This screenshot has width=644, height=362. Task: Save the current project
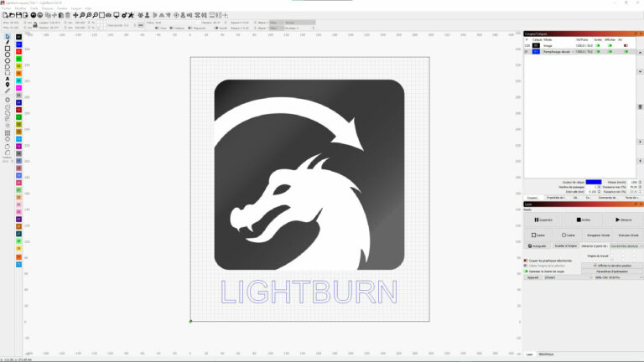(18, 15)
